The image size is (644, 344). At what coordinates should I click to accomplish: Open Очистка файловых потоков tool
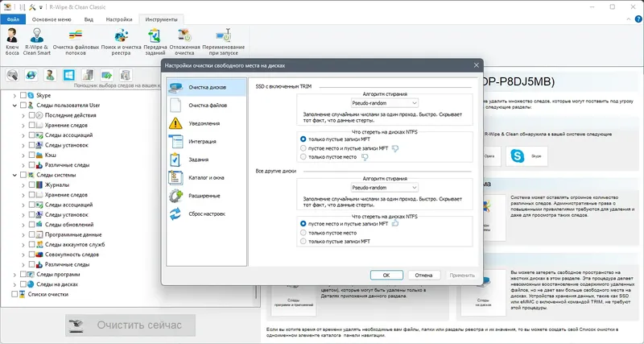tap(76, 42)
